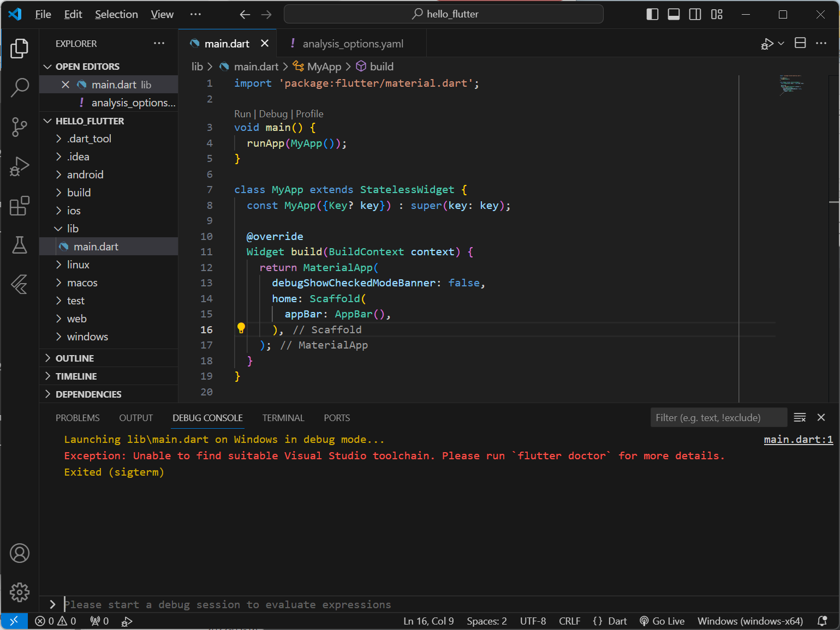Screen dimensions: 840x630
Task: Open the Accounts menu
Action: (20, 553)
